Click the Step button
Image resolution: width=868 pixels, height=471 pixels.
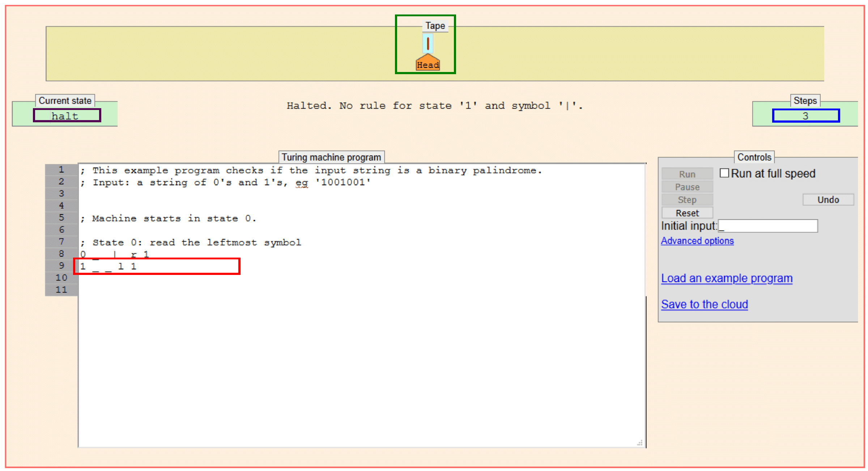687,200
